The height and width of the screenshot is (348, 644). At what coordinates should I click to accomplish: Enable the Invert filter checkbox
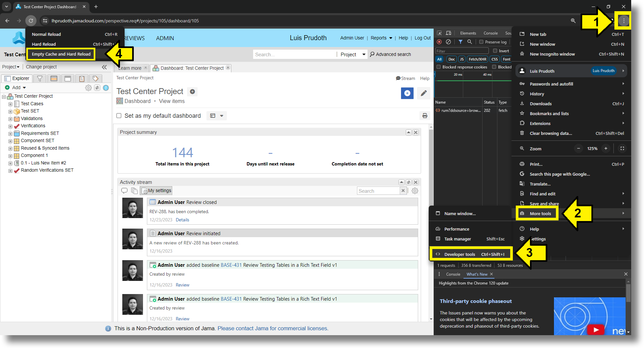coord(495,51)
